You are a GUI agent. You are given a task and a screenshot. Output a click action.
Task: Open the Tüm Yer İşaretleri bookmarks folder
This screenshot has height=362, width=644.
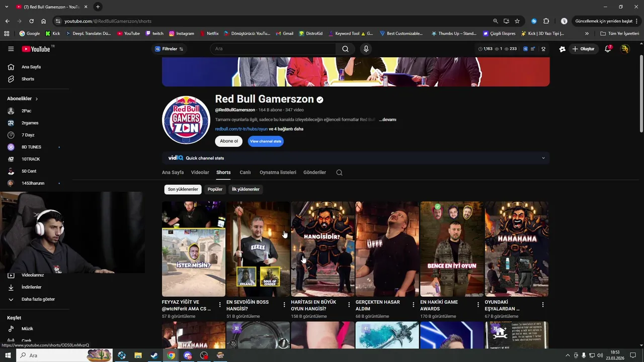[619, 34]
